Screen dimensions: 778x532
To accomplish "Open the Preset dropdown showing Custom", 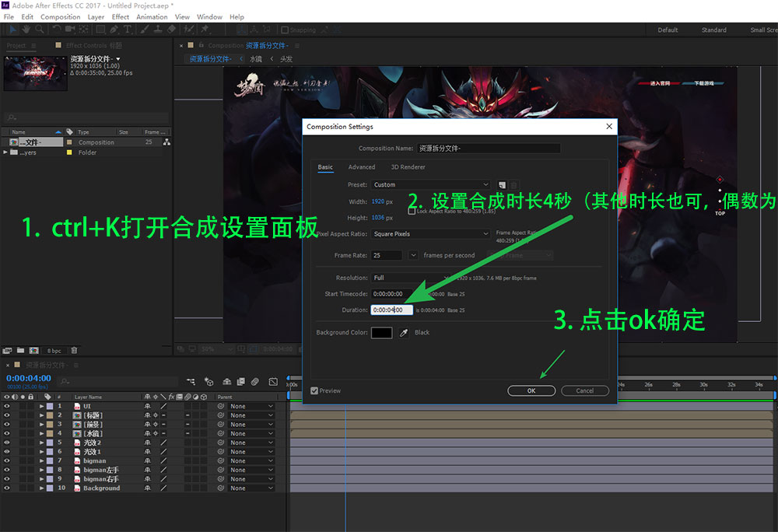I will [x=431, y=184].
